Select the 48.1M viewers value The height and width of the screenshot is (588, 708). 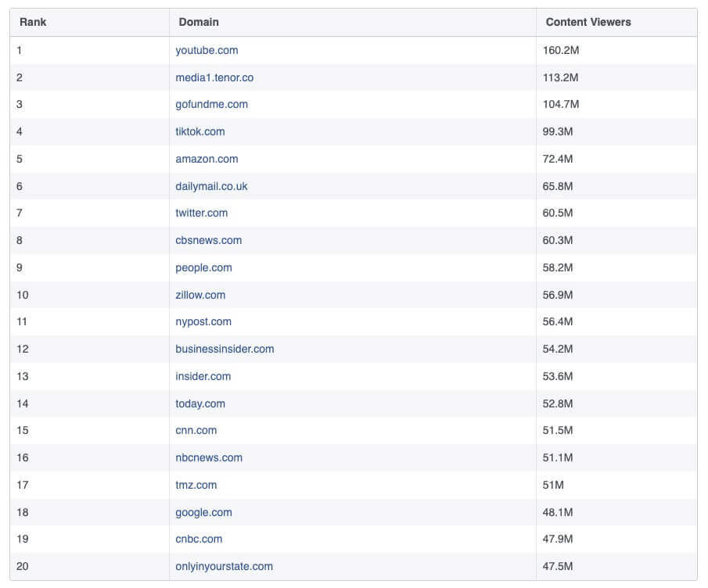coord(558,513)
